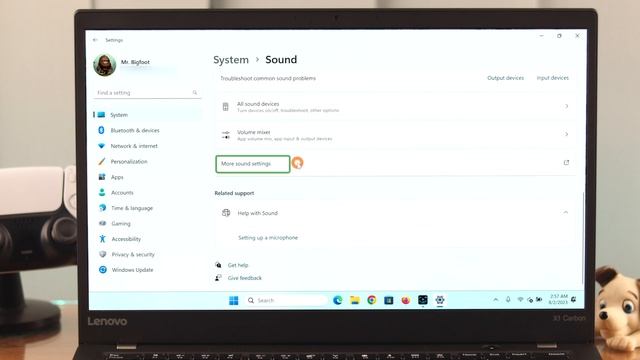The width and height of the screenshot is (640, 360).
Task: Click the Mr. Bigfoot profile avatar
Action: tap(104, 65)
